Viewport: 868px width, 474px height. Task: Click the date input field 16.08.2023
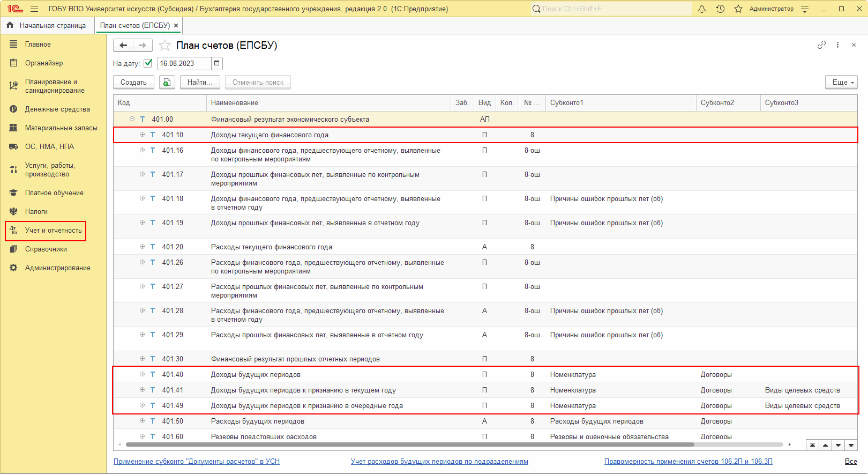tap(184, 63)
